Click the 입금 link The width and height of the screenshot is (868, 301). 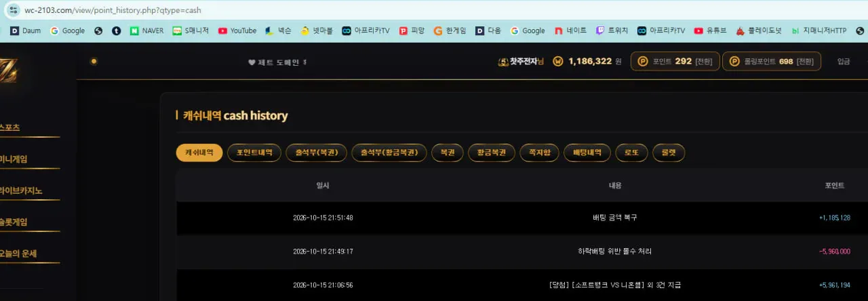pos(844,62)
